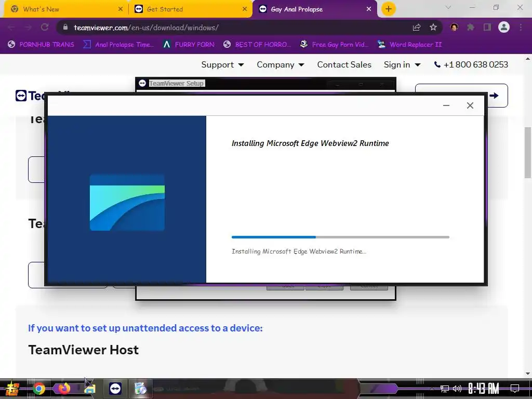Open the Extensions puzzle menu
The width and height of the screenshot is (532, 399).
[471, 27]
